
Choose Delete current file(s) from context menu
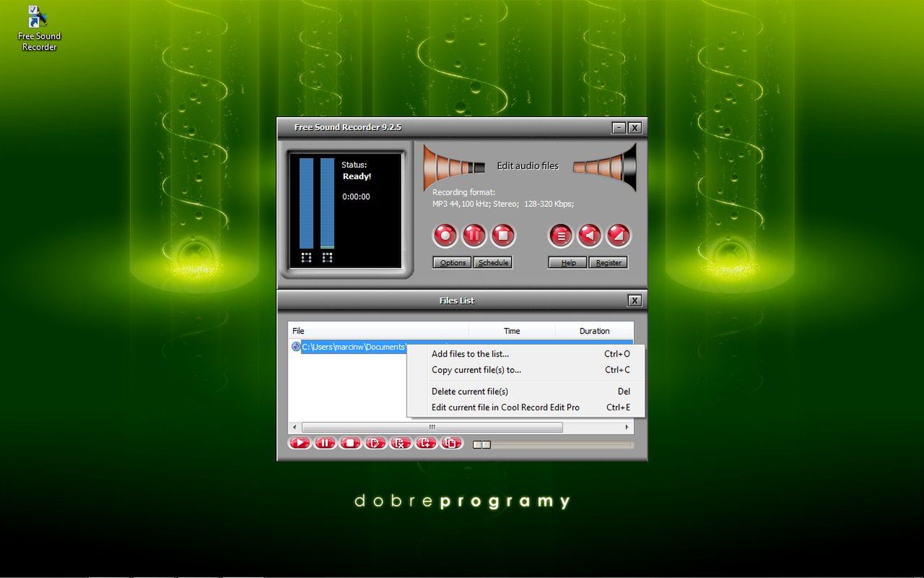(526, 392)
